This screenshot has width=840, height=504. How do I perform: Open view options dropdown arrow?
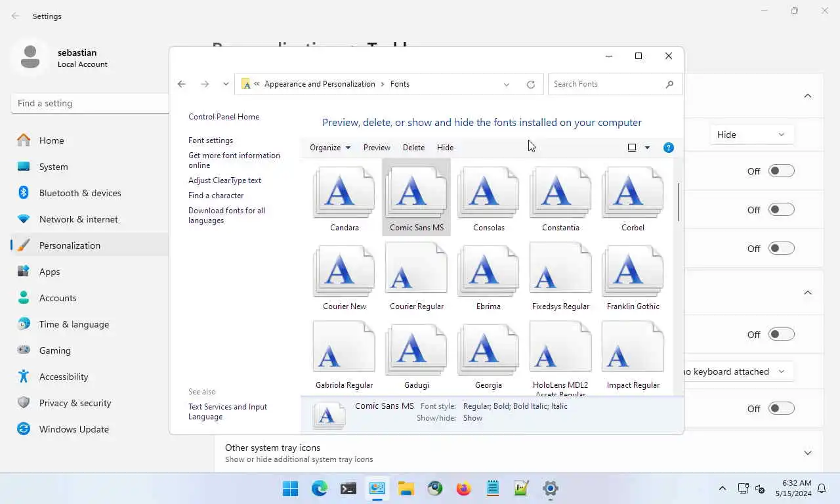(x=647, y=148)
